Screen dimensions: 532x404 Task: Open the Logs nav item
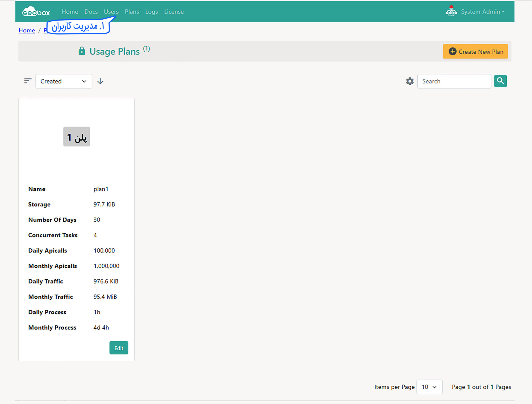tap(151, 12)
